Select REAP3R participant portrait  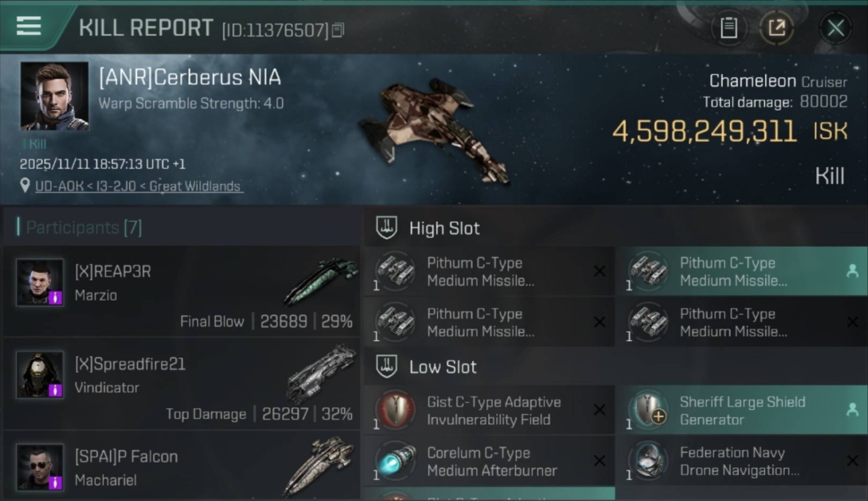(x=40, y=283)
